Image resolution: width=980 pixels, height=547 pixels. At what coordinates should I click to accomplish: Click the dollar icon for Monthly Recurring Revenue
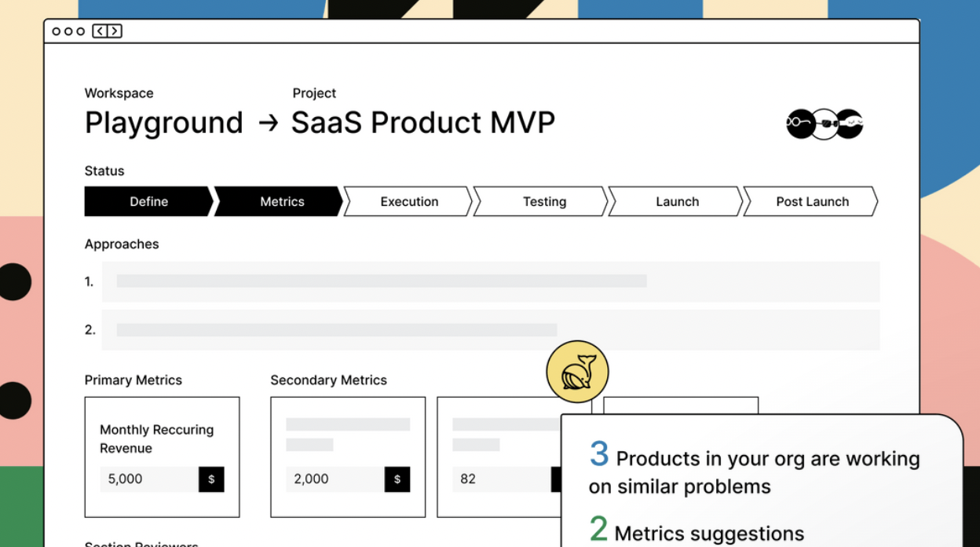click(x=211, y=479)
